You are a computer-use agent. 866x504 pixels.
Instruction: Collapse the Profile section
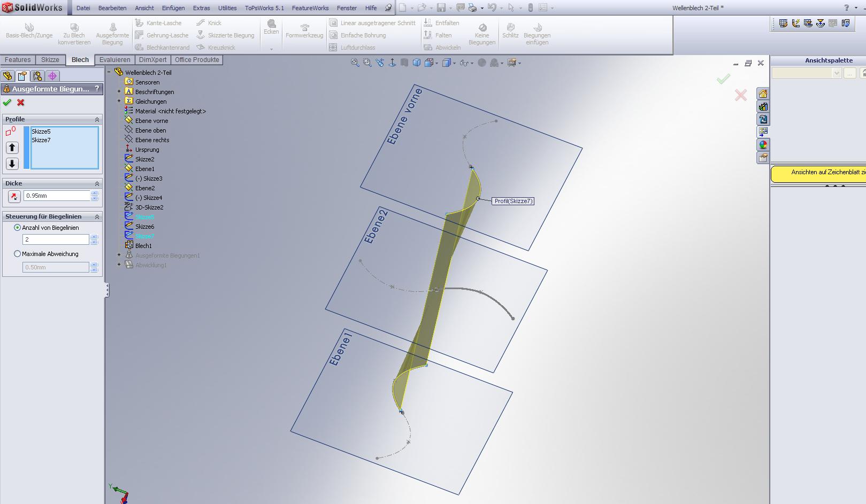coord(97,119)
